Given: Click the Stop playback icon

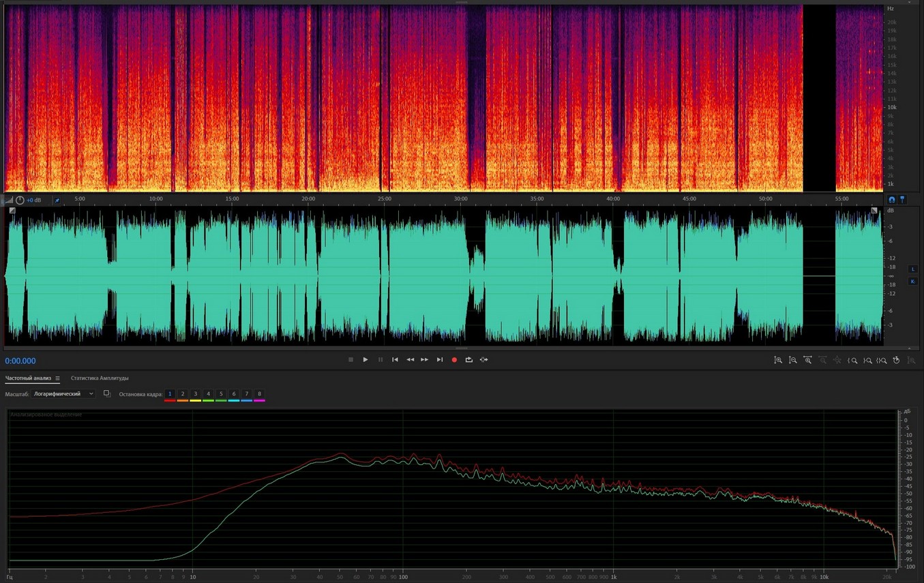Looking at the screenshot, I should tap(351, 360).
